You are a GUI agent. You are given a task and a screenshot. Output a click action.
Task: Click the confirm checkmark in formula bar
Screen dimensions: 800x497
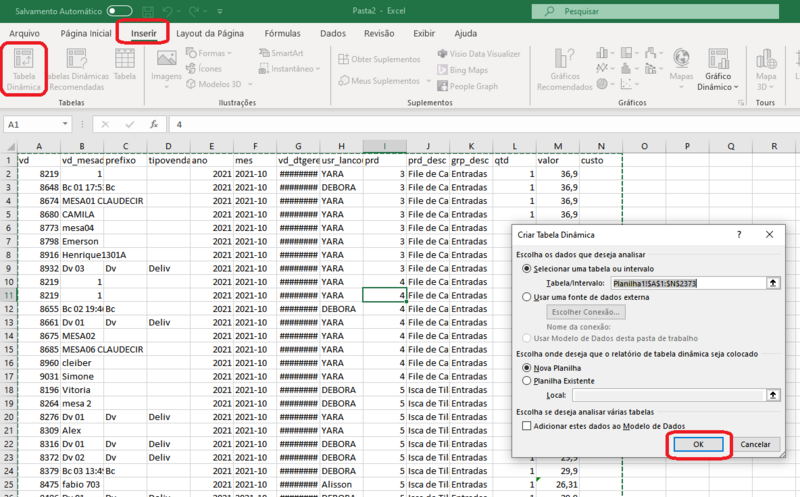(x=130, y=124)
